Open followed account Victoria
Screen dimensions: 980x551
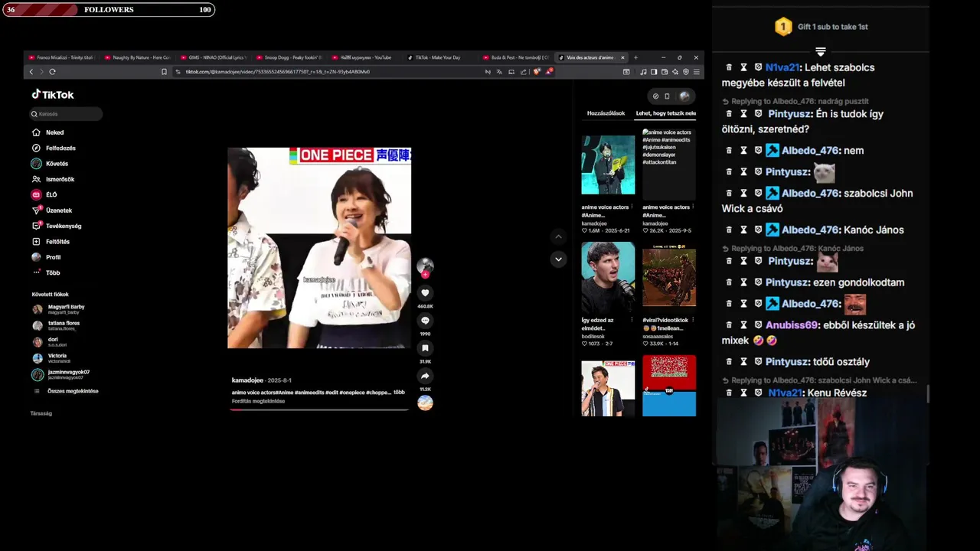(x=51, y=358)
